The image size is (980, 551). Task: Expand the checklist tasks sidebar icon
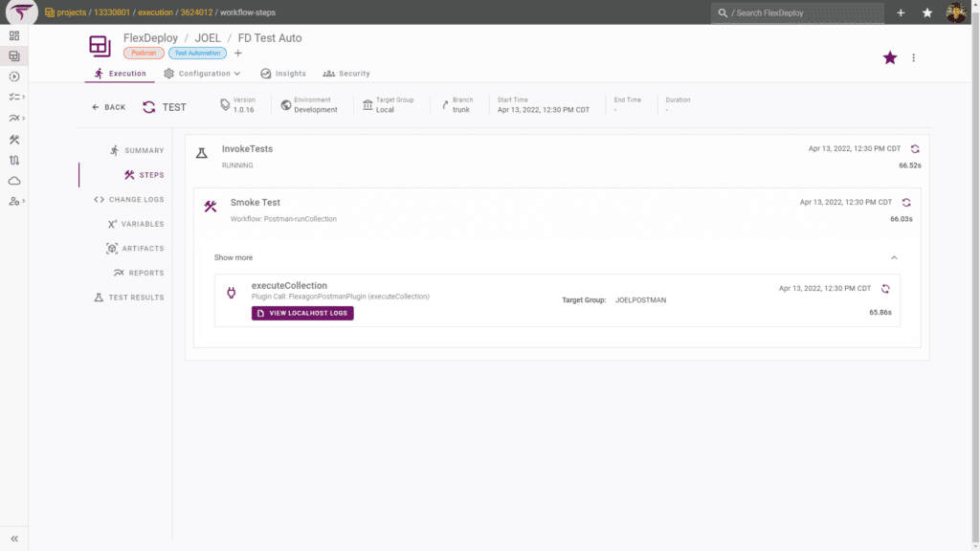click(x=15, y=98)
